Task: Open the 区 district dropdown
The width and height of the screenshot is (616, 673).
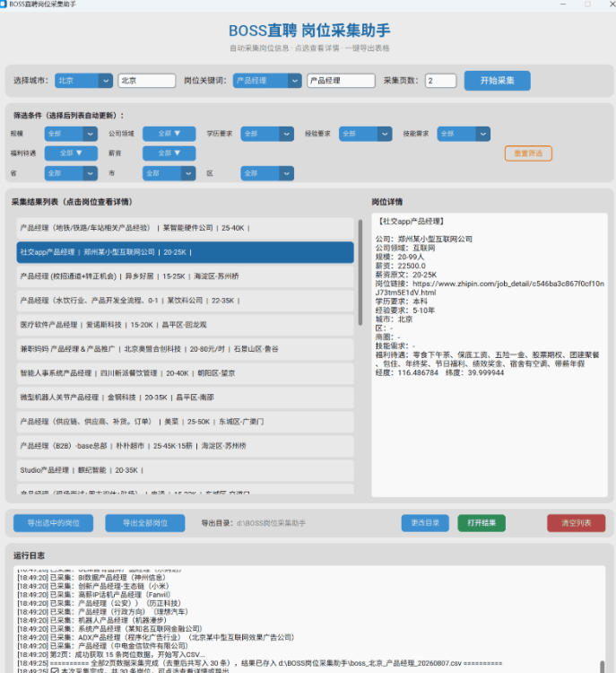Action: click(267, 173)
